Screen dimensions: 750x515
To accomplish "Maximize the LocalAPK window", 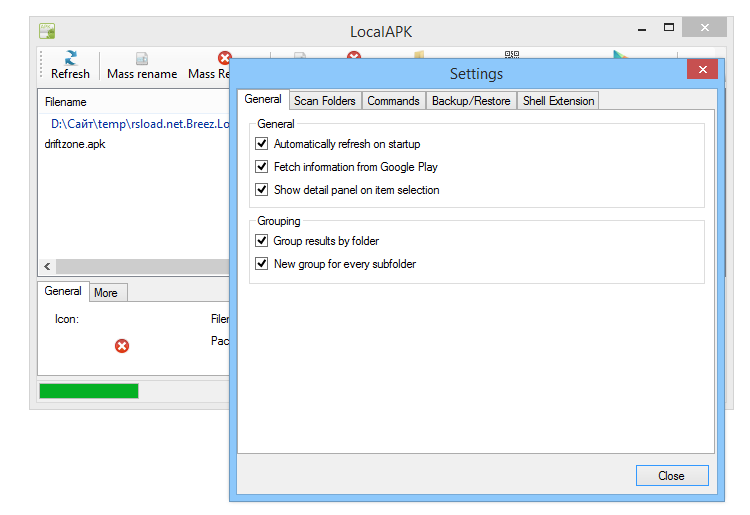I will click(x=669, y=28).
